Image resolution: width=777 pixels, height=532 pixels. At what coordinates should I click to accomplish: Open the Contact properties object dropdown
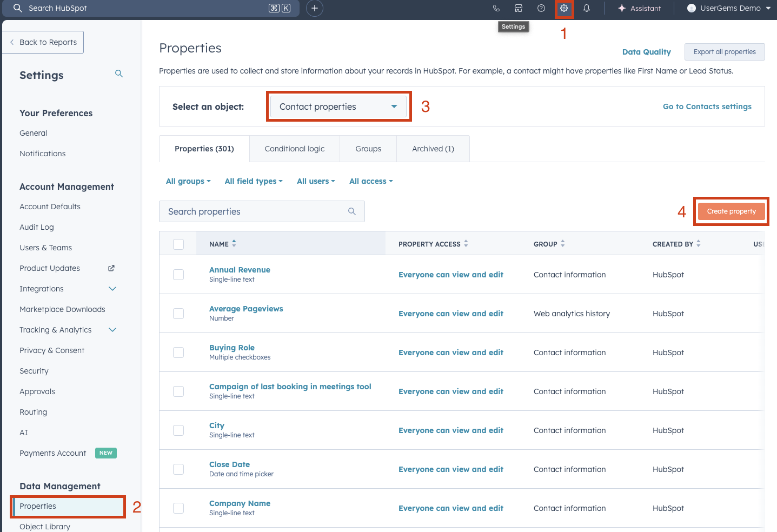(338, 107)
